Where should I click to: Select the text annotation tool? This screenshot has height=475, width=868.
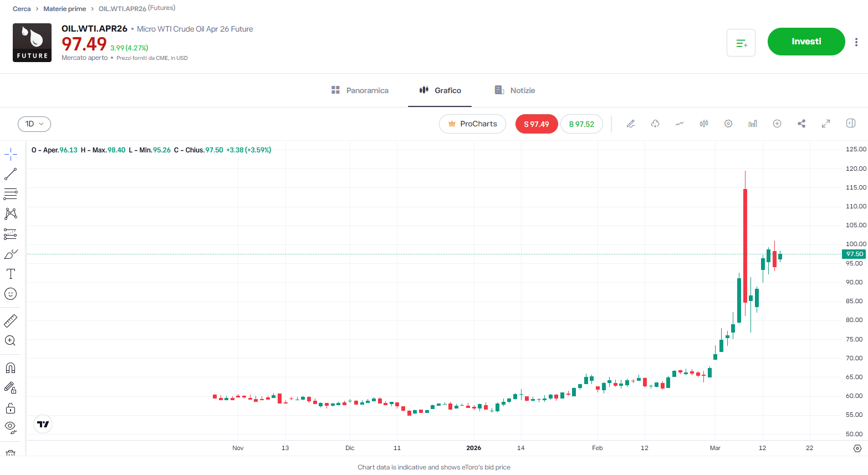pos(11,274)
